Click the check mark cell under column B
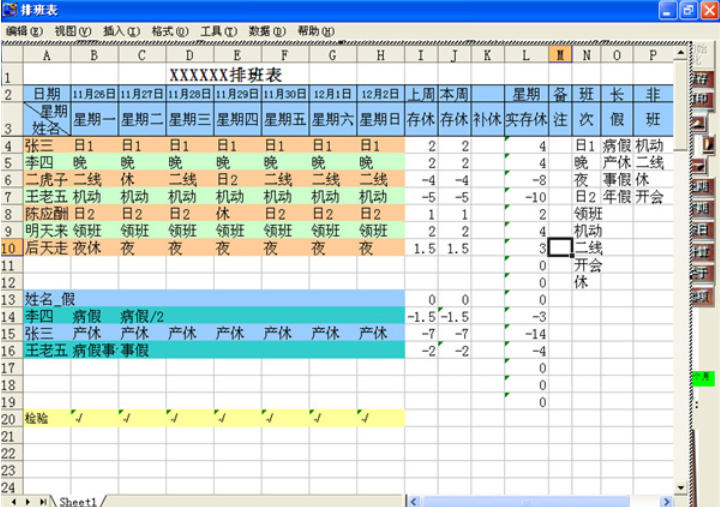This screenshot has width=720, height=507. [x=94, y=418]
